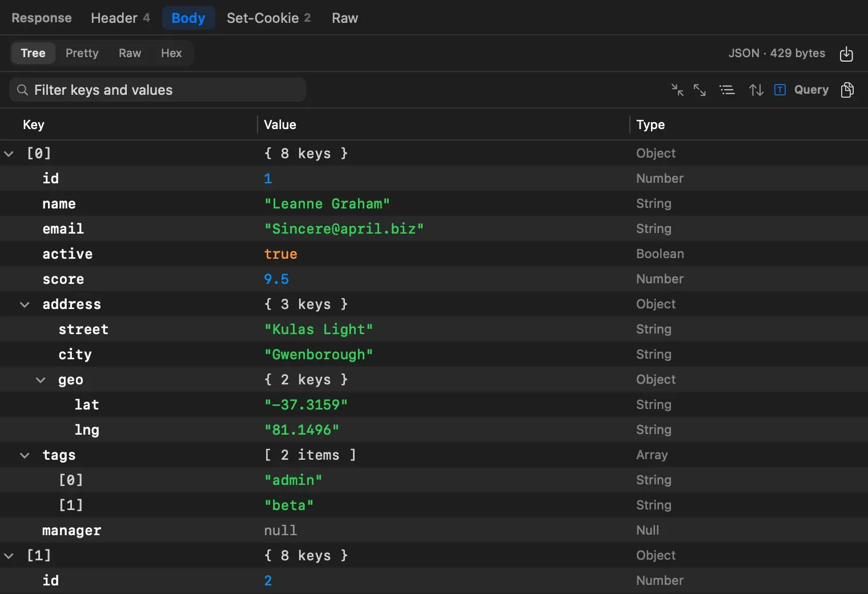
Task: Select the true value of active
Action: tap(280, 254)
